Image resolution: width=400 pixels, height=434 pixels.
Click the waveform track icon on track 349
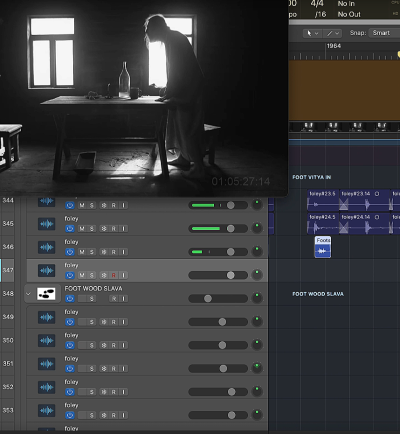(x=46, y=317)
